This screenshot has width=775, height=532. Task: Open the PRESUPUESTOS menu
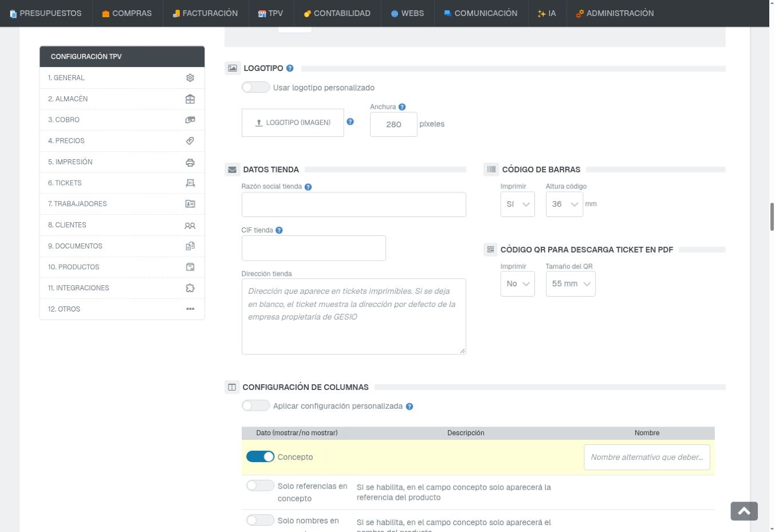point(46,13)
